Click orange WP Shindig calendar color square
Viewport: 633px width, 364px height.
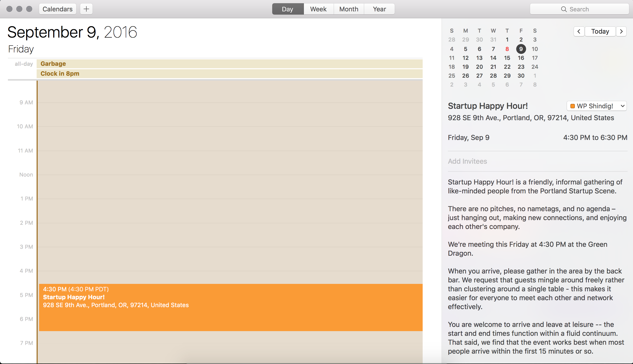pyautogui.click(x=572, y=106)
